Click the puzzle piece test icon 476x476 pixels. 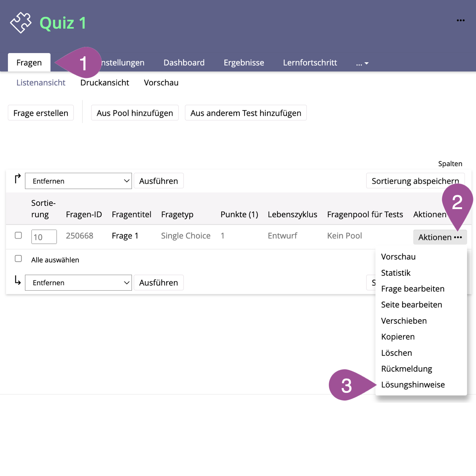point(21,23)
